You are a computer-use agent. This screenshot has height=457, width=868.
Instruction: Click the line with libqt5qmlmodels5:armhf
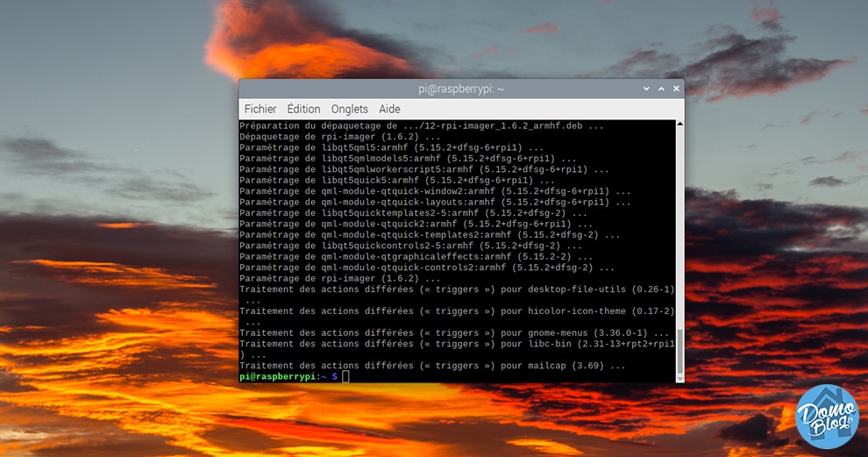[x=408, y=159]
